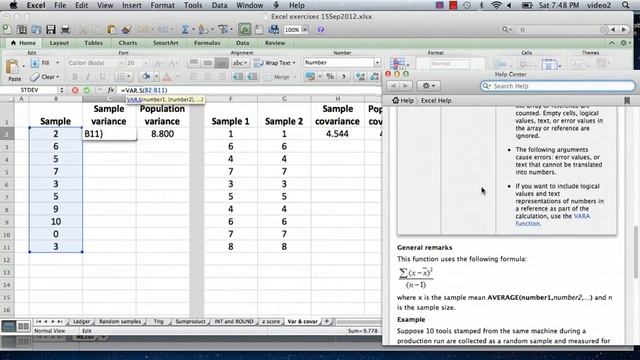Click Excel Help breadcrumb link
The image size is (640, 360).
[x=436, y=100]
